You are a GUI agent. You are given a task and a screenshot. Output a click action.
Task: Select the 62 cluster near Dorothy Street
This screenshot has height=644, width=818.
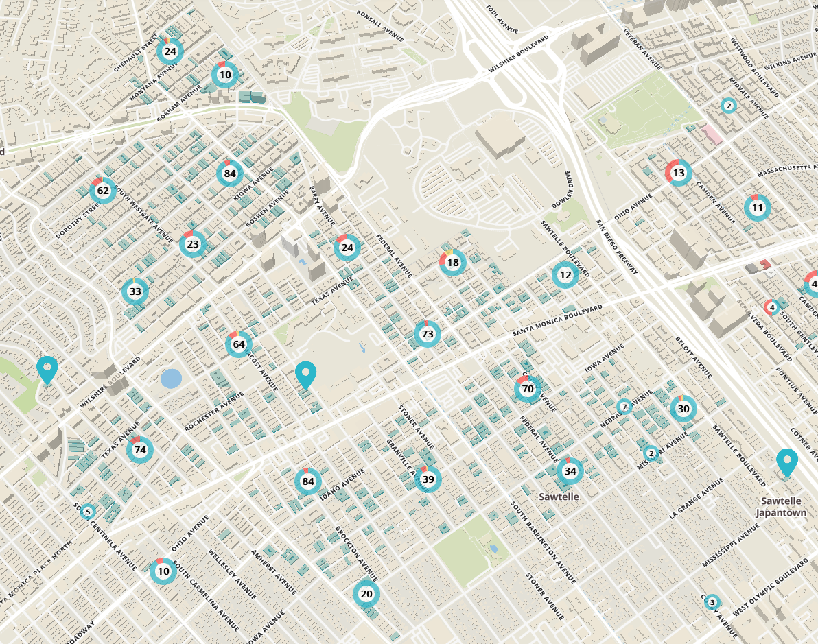coord(102,191)
